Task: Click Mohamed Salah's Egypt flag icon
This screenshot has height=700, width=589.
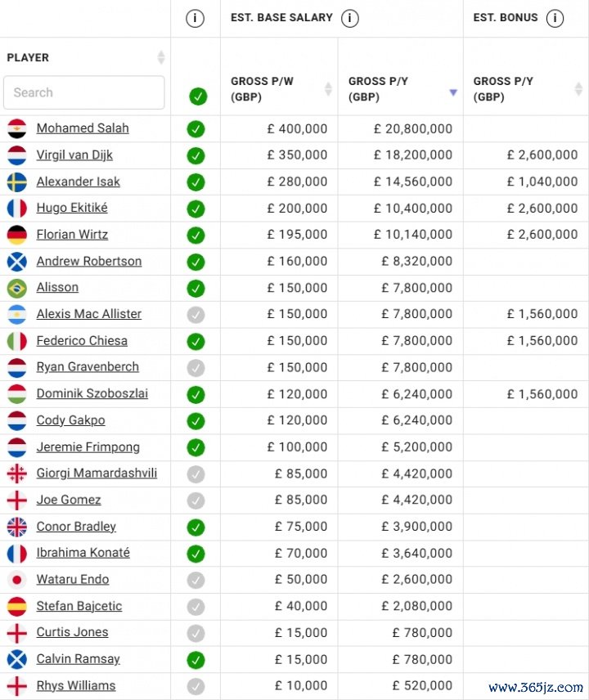Action: (x=17, y=128)
